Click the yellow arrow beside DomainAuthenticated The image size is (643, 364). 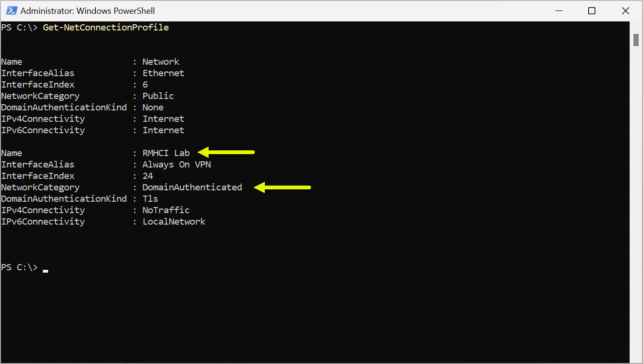click(282, 187)
